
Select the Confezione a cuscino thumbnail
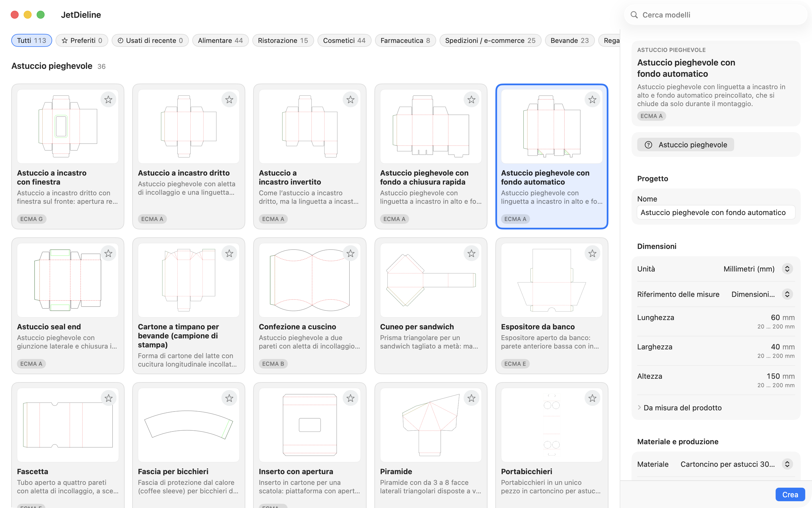coord(309,280)
